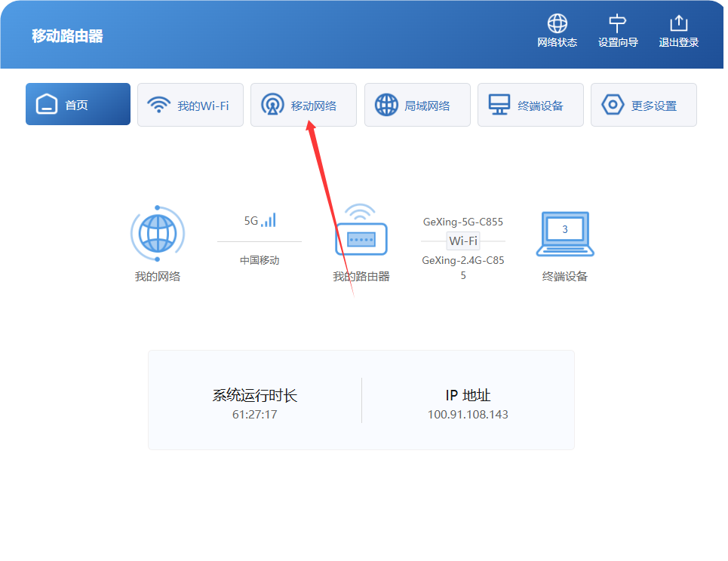
Task: Click the 移动路由器 title
Action: click(x=67, y=35)
